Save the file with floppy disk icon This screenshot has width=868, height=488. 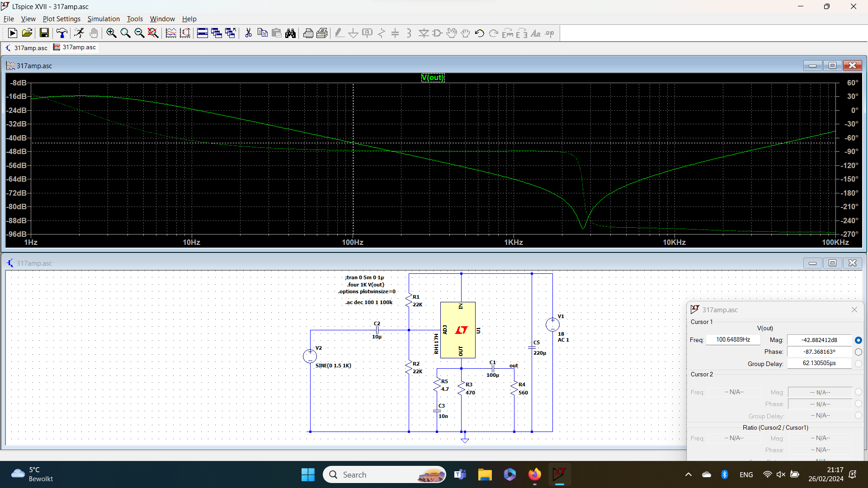pyautogui.click(x=44, y=33)
